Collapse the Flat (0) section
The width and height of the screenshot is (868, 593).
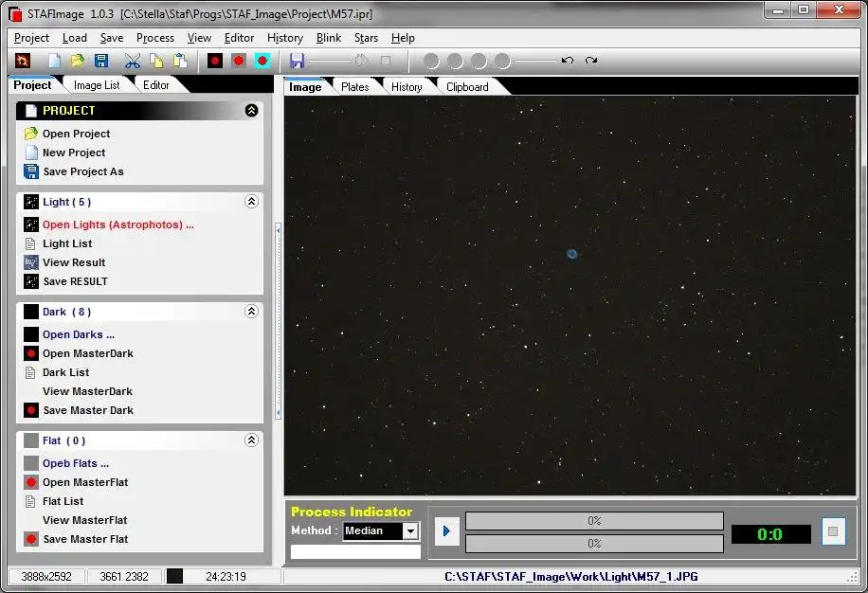pos(251,440)
